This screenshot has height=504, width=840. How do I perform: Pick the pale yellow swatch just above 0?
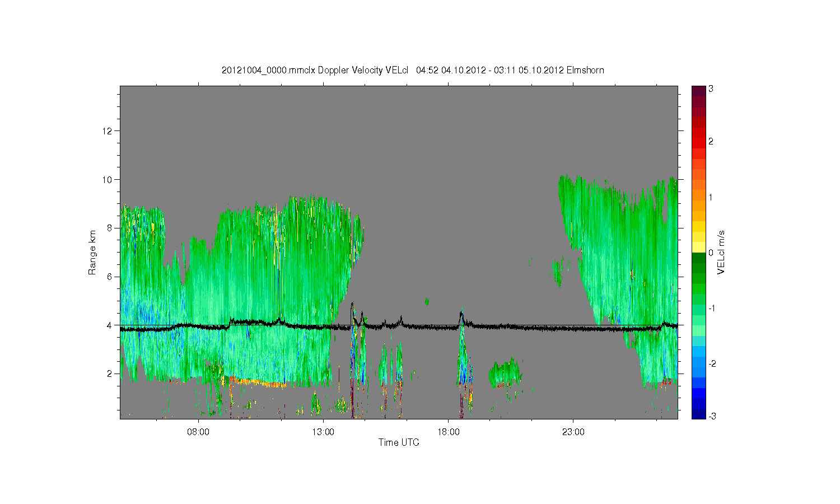[698, 247]
